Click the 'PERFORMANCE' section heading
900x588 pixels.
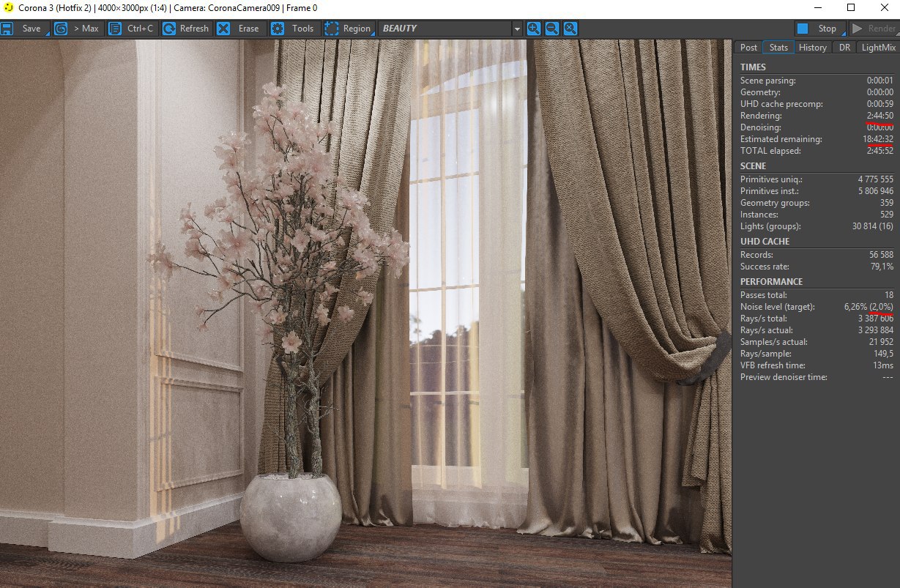coord(771,282)
